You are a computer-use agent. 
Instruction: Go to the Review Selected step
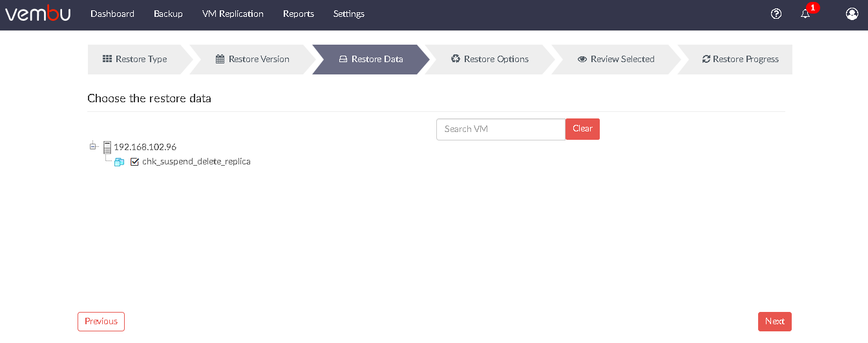[x=616, y=59]
